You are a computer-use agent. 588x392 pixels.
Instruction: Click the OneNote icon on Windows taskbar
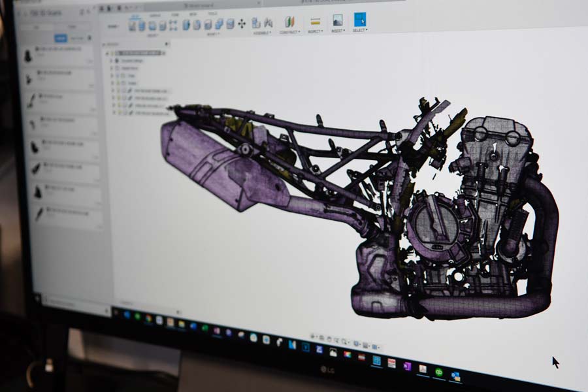click(407, 366)
